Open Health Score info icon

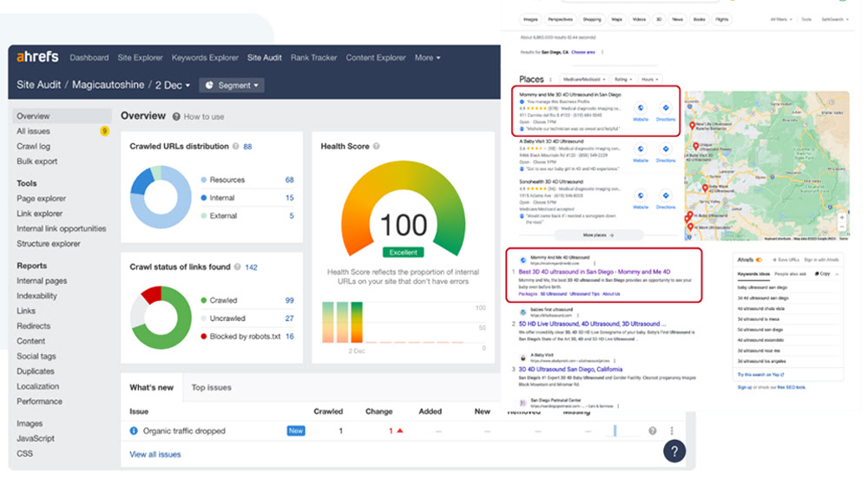[377, 147]
